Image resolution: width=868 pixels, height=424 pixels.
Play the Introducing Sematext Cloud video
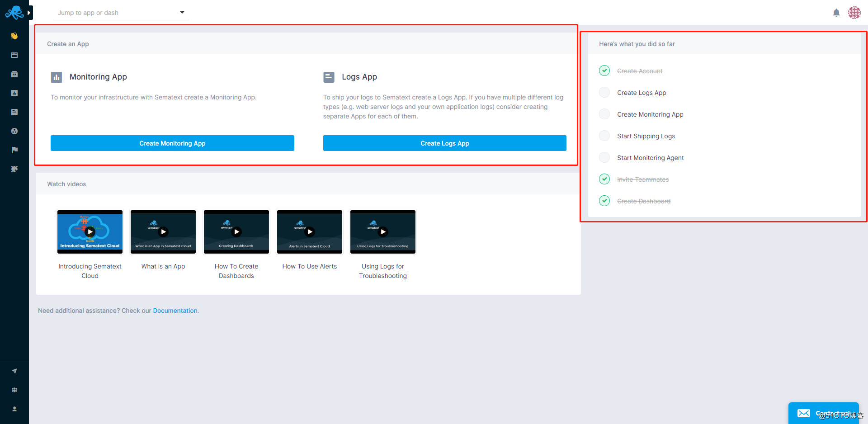pos(90,231)
